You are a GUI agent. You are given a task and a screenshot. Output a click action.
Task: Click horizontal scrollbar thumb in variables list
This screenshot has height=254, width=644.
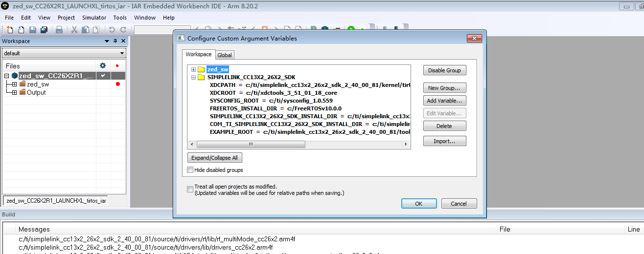point(251,145)
